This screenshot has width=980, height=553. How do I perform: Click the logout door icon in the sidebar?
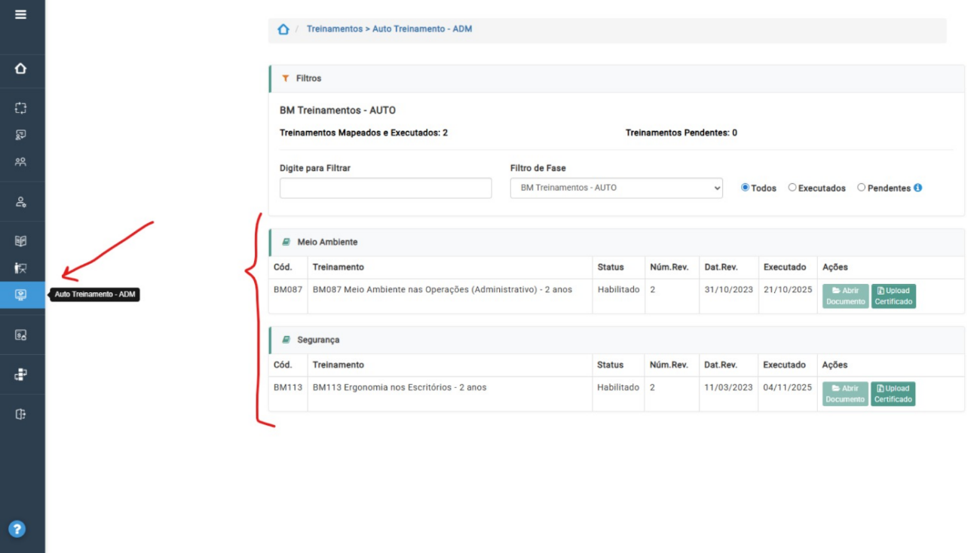pos(20,414)
